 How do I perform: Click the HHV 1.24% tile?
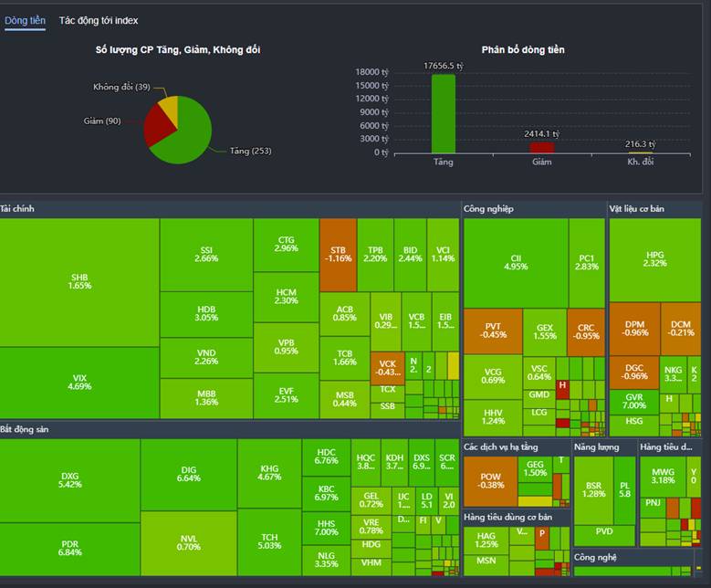pyautogui.click(x=493, y=417)
